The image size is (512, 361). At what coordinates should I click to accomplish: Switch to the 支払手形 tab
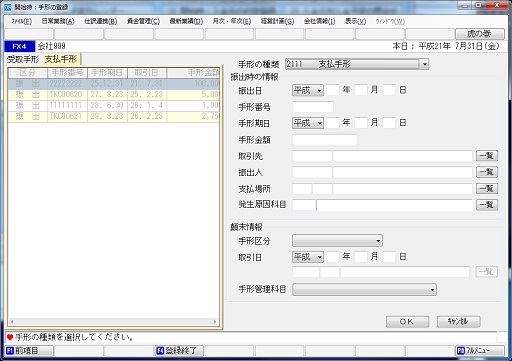61,59
